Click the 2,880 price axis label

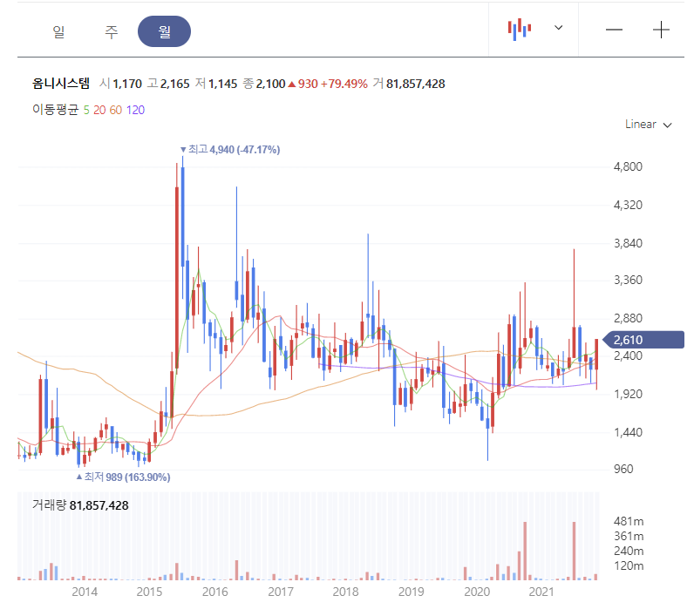628,318
